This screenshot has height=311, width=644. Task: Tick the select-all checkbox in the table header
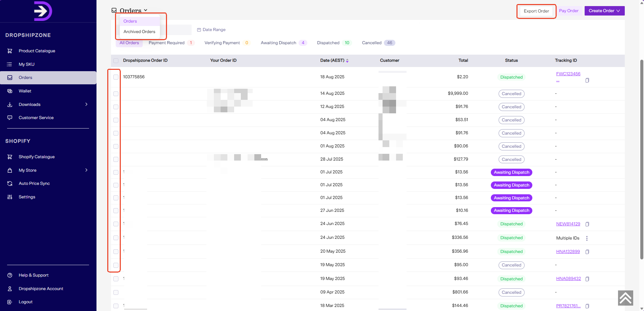point(116,61)
